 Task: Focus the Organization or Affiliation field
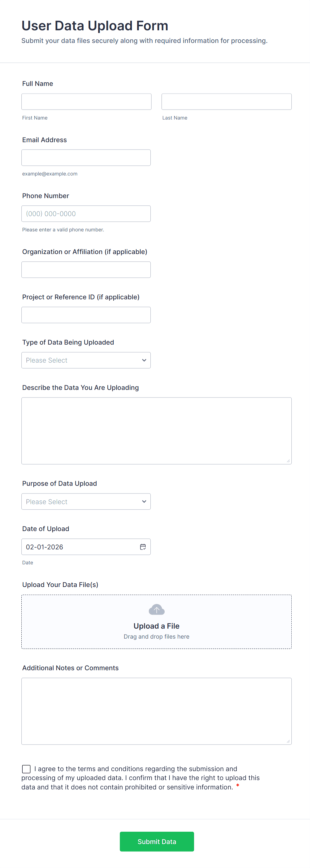coord(86,270)
